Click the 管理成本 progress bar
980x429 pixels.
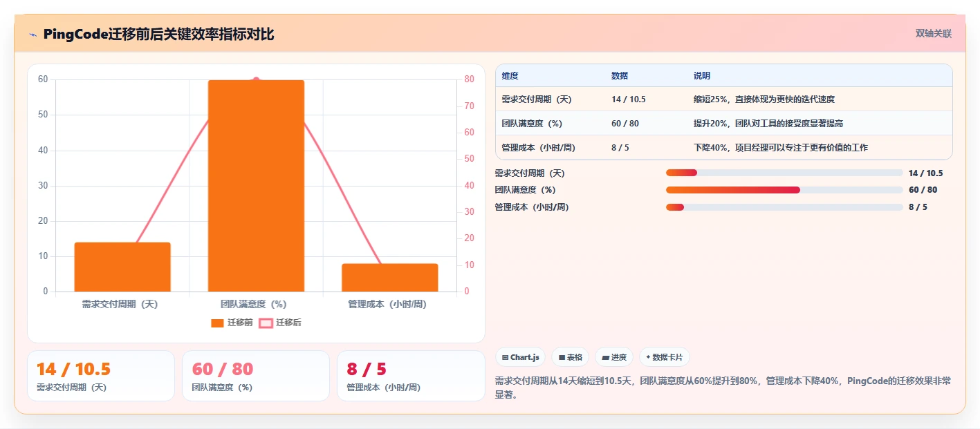tap(784, 207)
